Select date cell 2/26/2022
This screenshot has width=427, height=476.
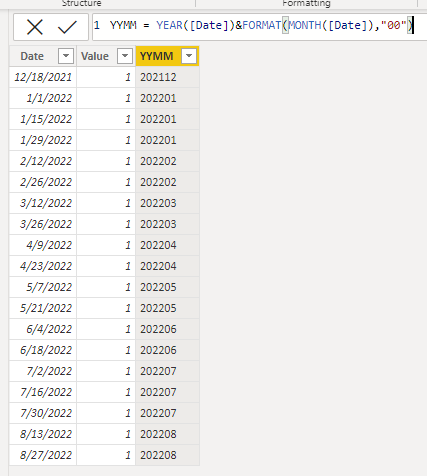43,182
